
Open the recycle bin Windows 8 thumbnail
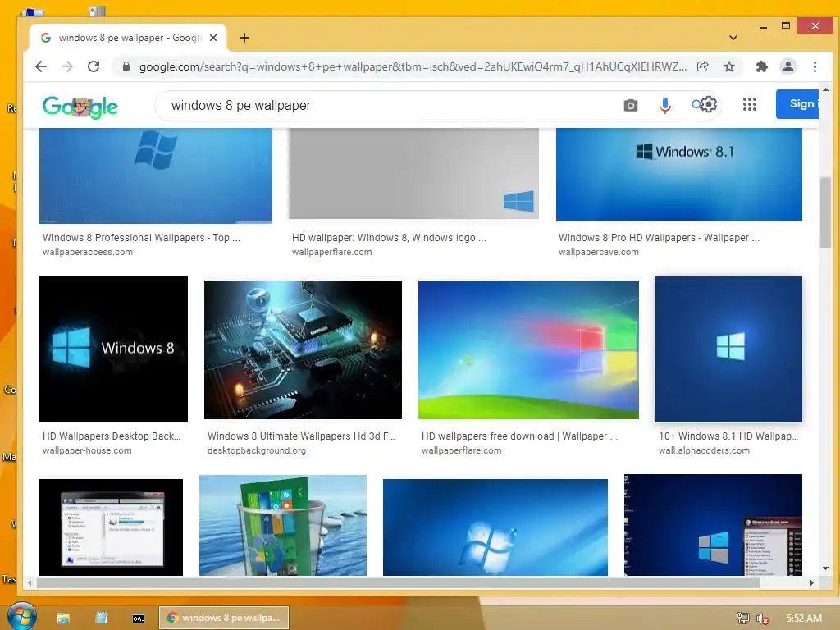click(283, 526)
